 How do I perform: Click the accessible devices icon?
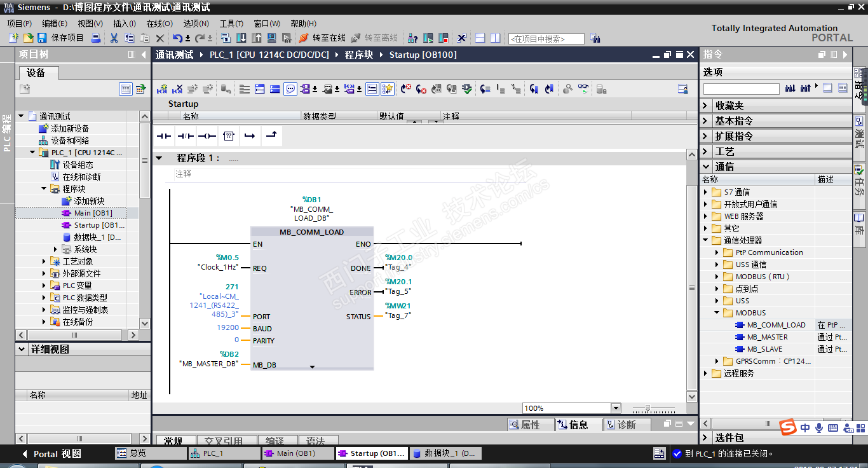point(412,38)
